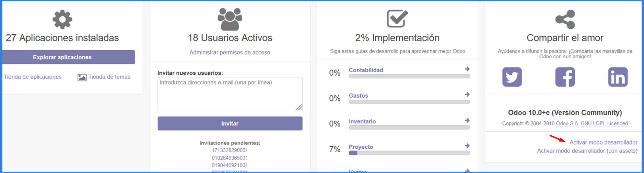This screenshot has height=173, width=644.
Task: Open Inventario guide via its arrow
Action: (467, 120)
